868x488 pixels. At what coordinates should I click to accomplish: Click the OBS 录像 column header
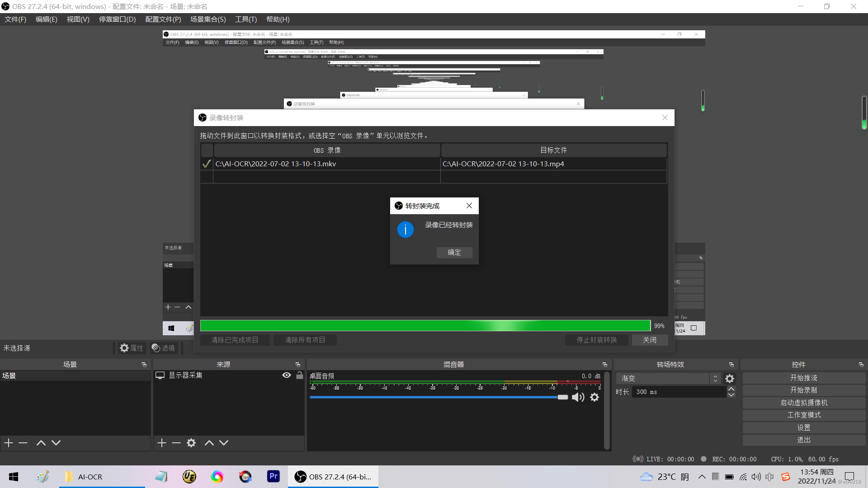click(327, 150)
